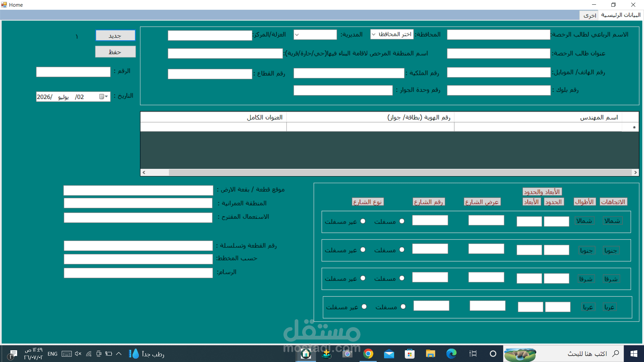Focus the المنطقة العمرانية field
The width and height of the screenshot is (644, 362).
point(138,203)
